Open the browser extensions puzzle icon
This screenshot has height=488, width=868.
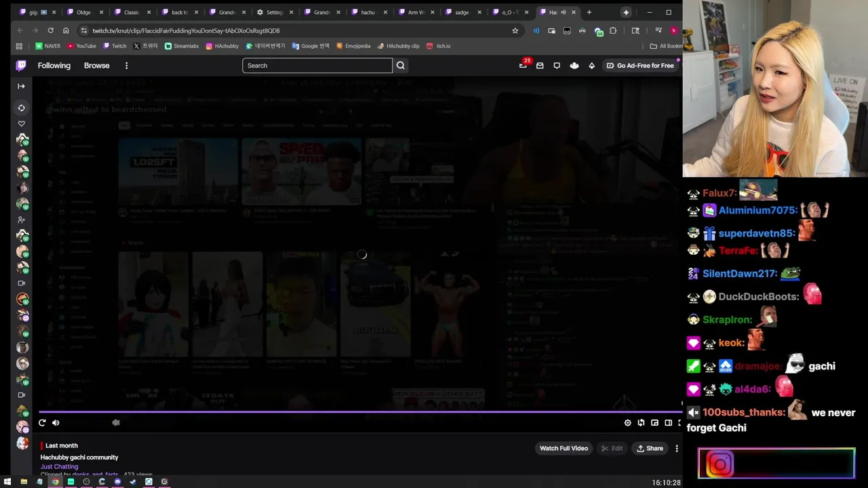(613, 30)
